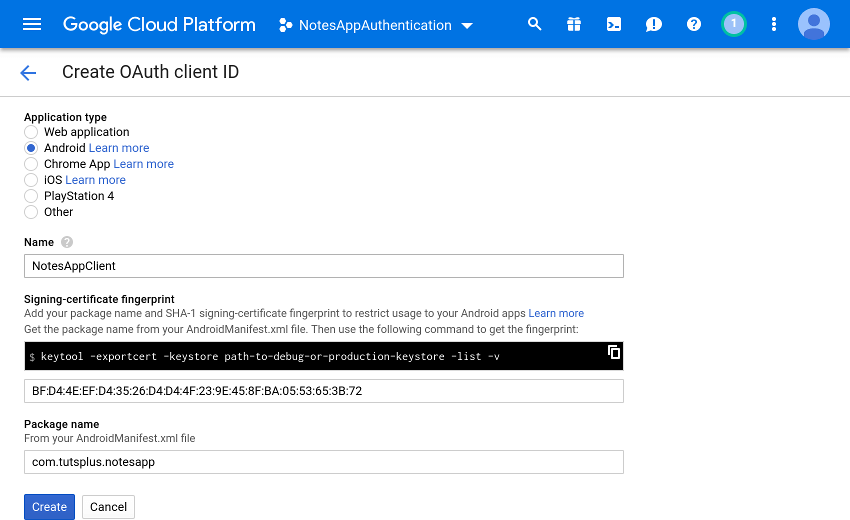The height and width of the screenshot is (520, 850).
Task: Show notifications badge with number 1
Action: (734, 24)
